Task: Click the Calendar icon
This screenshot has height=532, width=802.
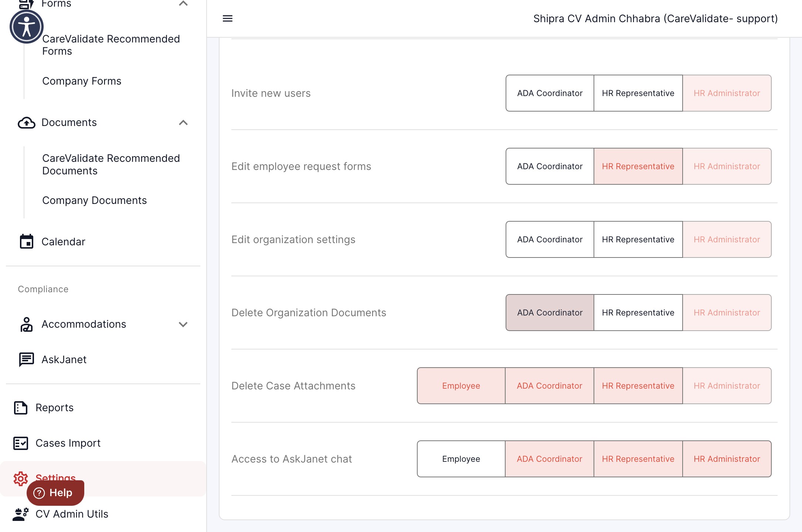Action: pos(26,242)
